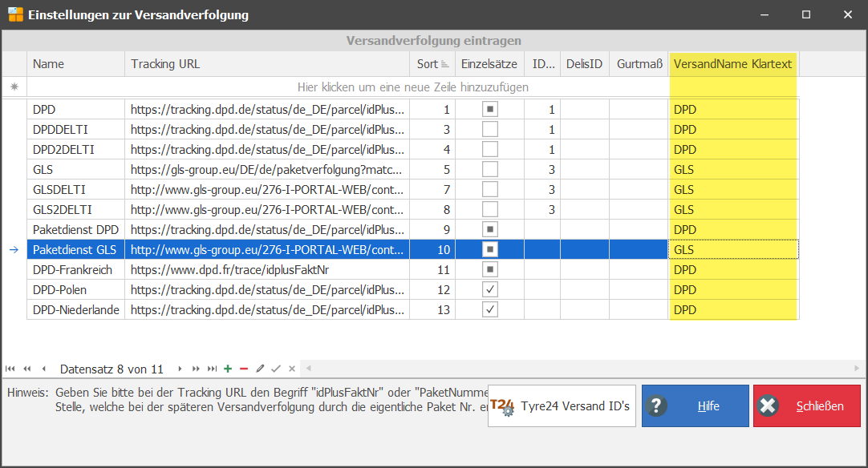Sort by Tracking URL column header
868x468 pixels.
point(267,64)
